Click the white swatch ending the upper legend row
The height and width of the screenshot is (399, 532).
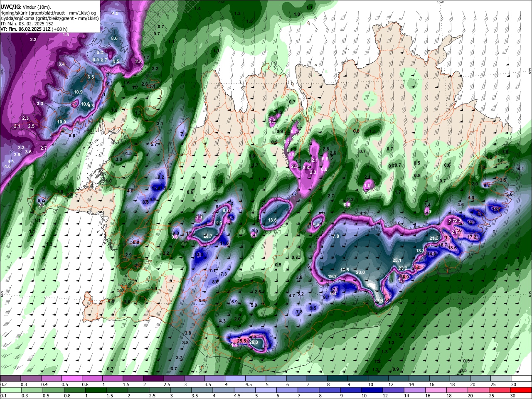pos(521,378)
